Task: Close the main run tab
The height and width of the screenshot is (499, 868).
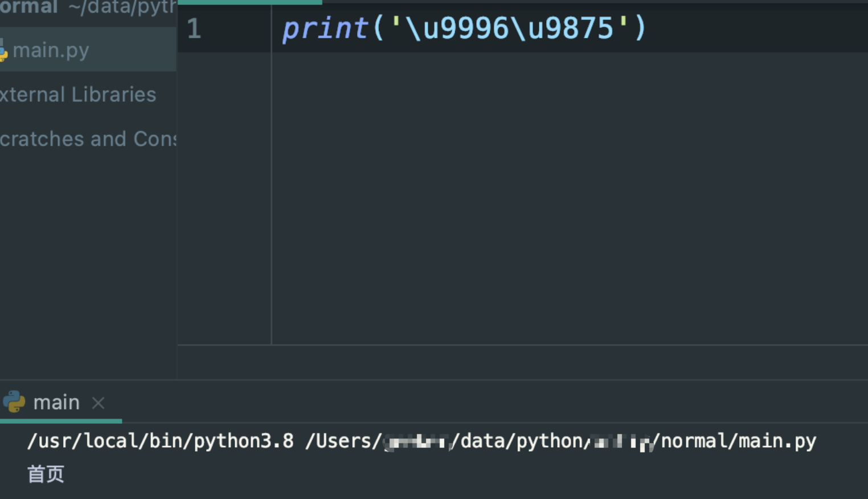Action: 99,403
